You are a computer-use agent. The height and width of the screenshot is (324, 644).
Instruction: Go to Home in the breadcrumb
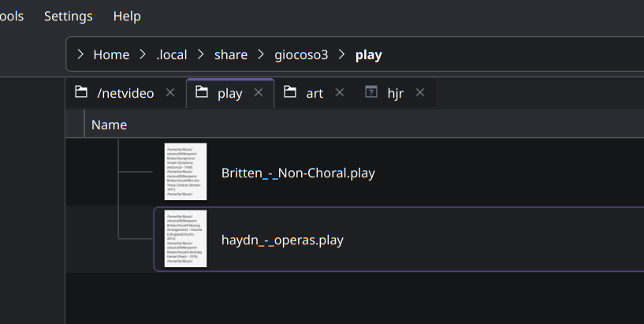(x=111, y=54)
